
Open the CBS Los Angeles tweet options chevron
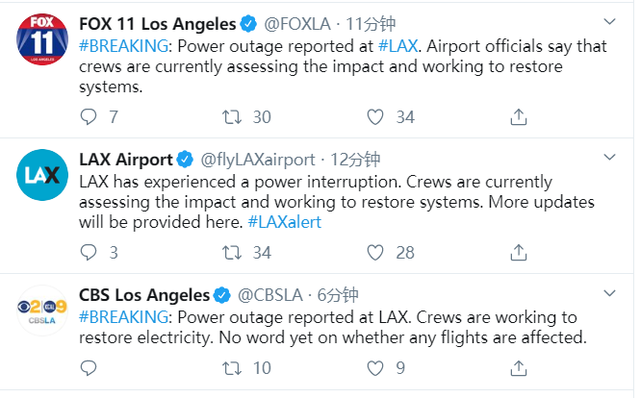tap(609, 293)
